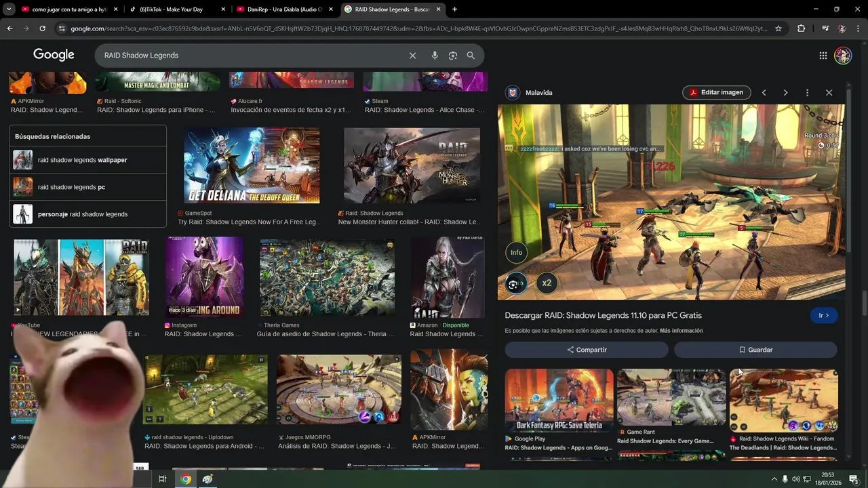Open the Paint palette app on the taskbar
This screenshot has height=488, width=868.
[208, 479]
